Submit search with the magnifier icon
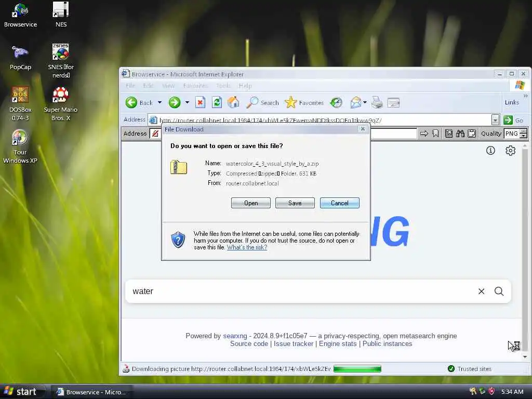 pos(499,291)
